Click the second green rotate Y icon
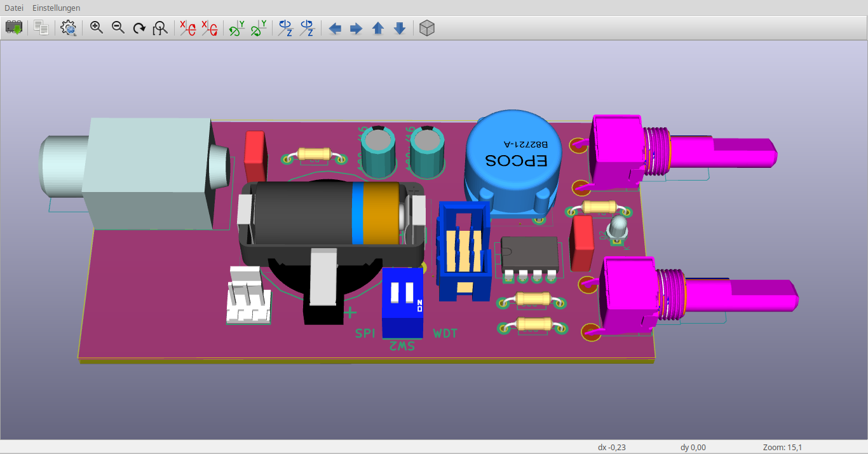868x454 pixels. pyautogui.click(x=258, y=28)
